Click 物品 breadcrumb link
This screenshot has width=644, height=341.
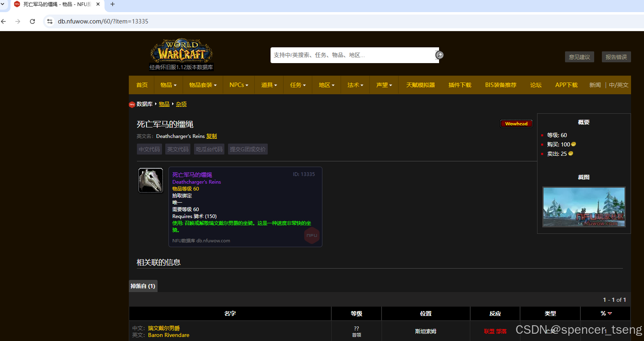(164, 104)
